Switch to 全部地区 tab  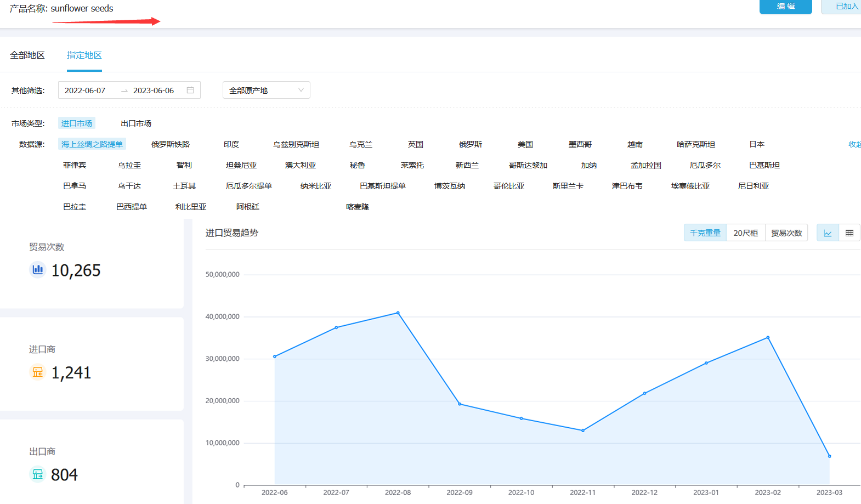pos(27,55)
